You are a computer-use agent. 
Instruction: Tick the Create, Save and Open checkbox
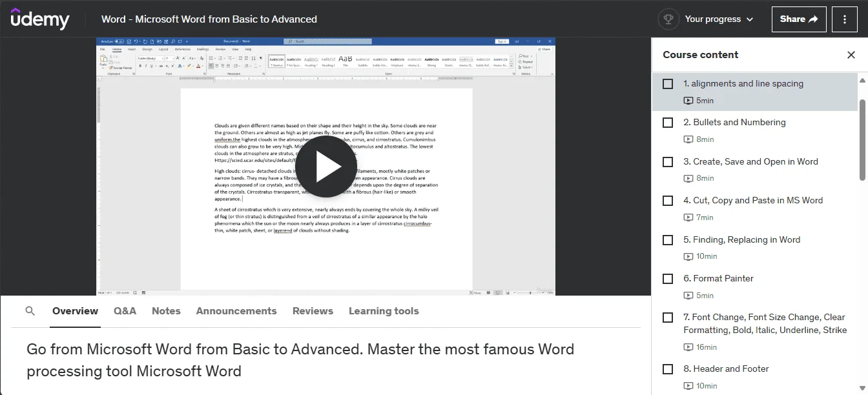[668, 162]
